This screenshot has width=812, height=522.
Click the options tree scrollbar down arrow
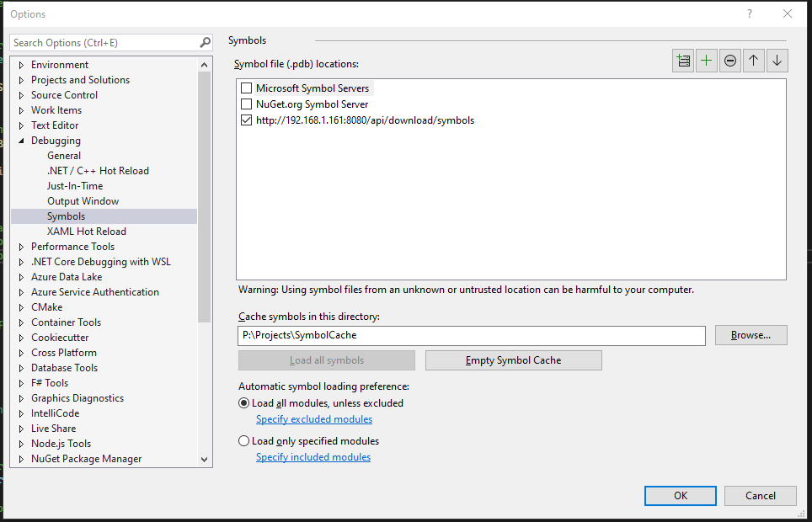(205, 460)
